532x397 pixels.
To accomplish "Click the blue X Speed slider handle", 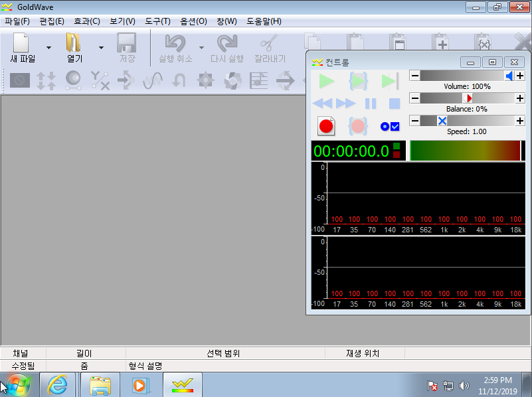I will (x=442, y=121).
